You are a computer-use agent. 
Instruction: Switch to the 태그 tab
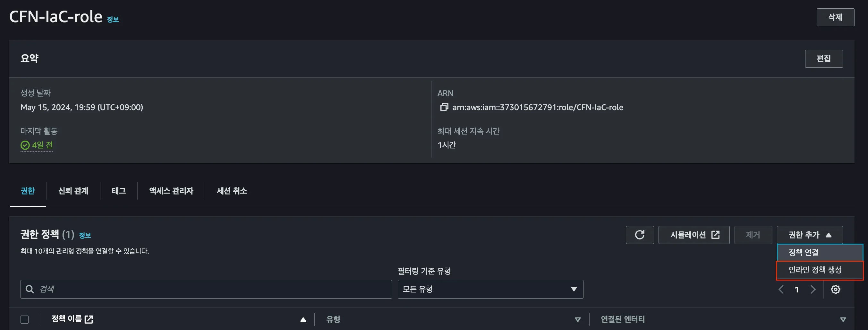[118, 191]
